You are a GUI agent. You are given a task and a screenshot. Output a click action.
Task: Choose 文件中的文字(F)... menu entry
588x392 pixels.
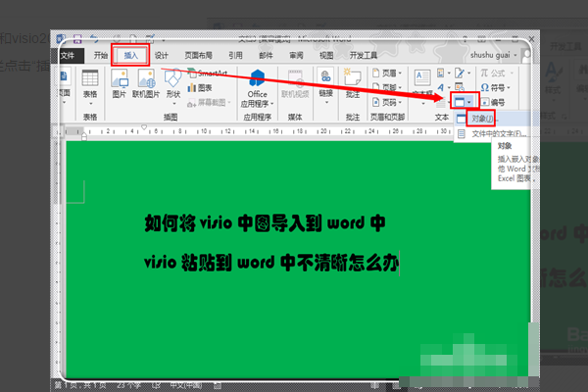point(492,133)
